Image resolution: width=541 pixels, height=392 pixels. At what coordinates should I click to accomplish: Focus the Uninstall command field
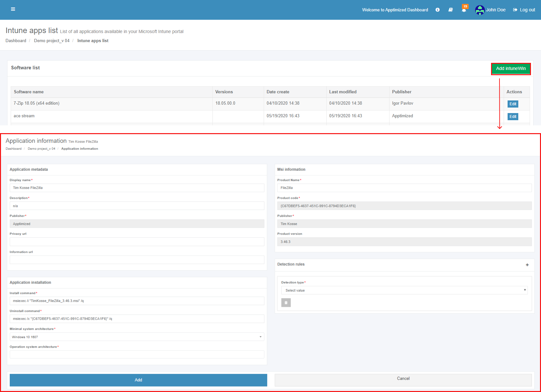pyautogui.click(x=137, y=319)
